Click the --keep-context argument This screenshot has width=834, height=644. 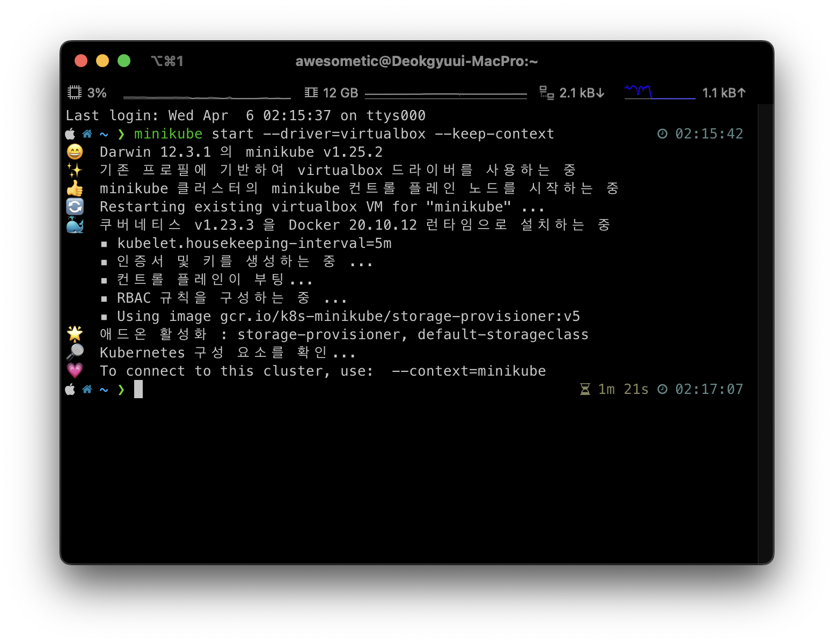pos(495,134)
